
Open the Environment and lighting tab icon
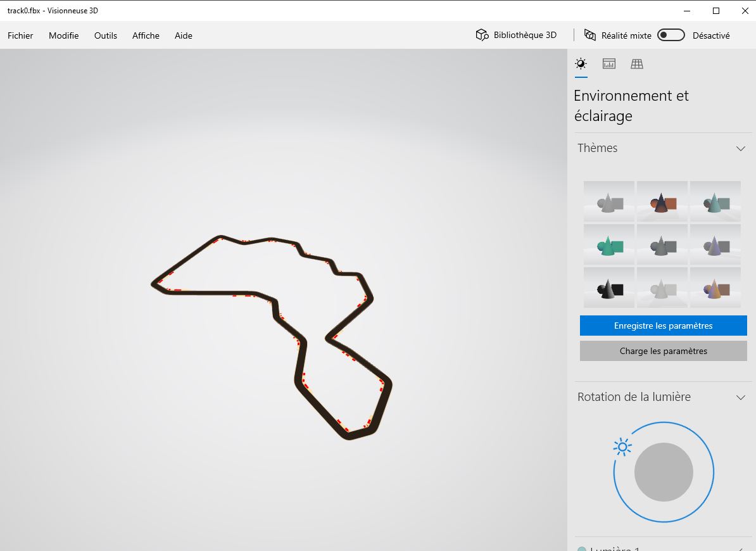pos(581,63)
